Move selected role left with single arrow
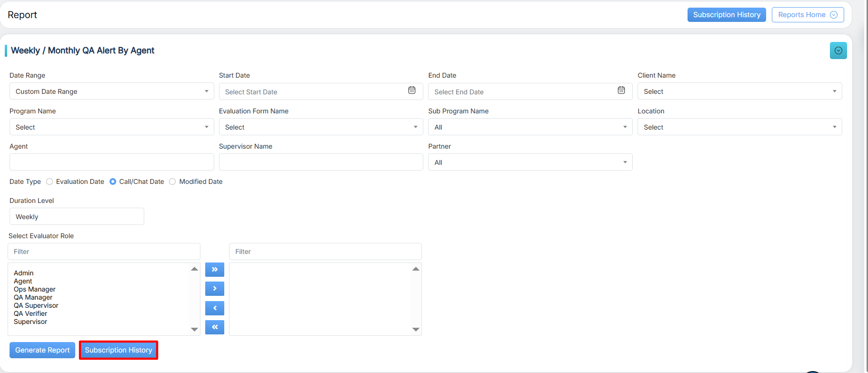This screenshot has width=868, height=373. [x=215, y=308]
